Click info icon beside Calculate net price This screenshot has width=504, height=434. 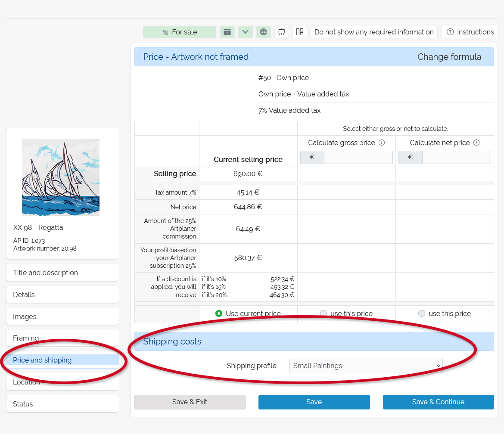point(476,143)
